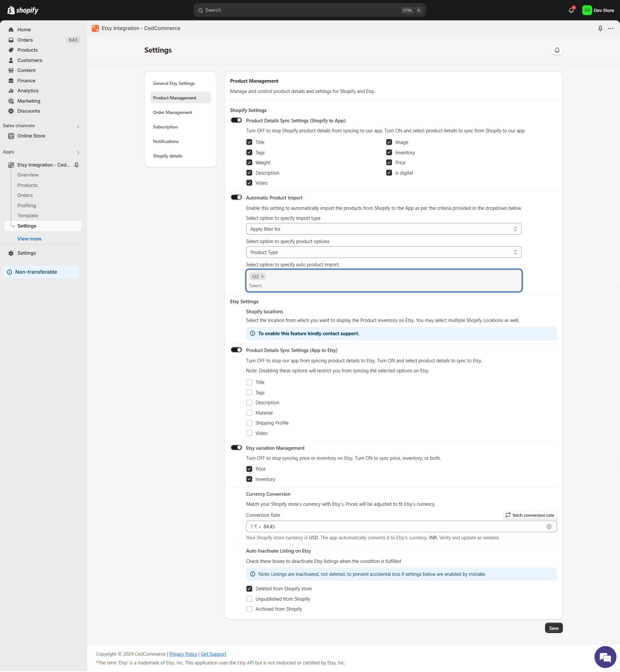Click View more link in sidebar
Image resolution: width=620 pixels, height=672 pixels.
[x=29, y=239]
